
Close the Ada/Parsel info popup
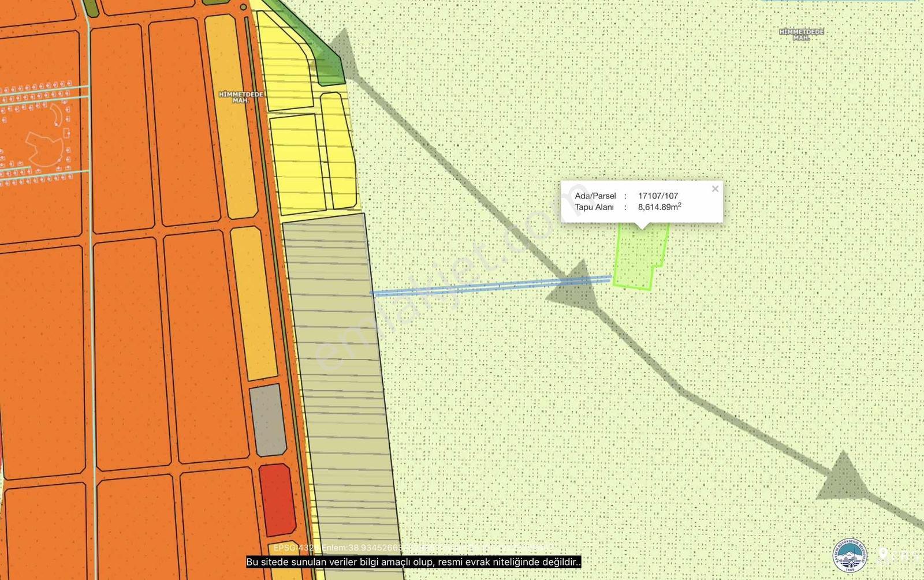pyautogui.click(x=715, y=189)
